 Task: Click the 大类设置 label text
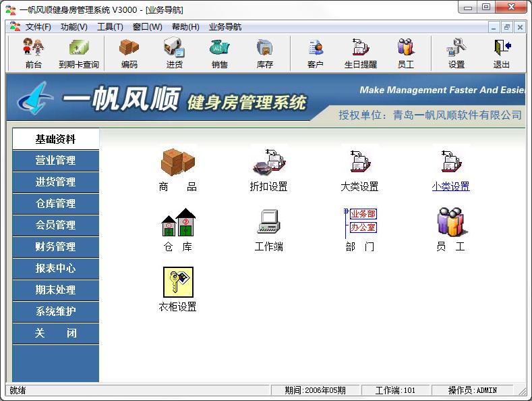click(359, 186)
